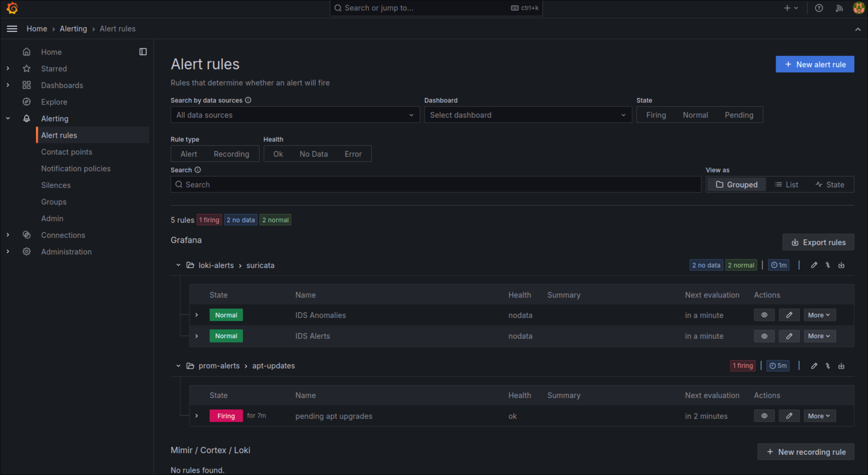
Task: Click the Grafana logo icon
Action: pos(12,8)
